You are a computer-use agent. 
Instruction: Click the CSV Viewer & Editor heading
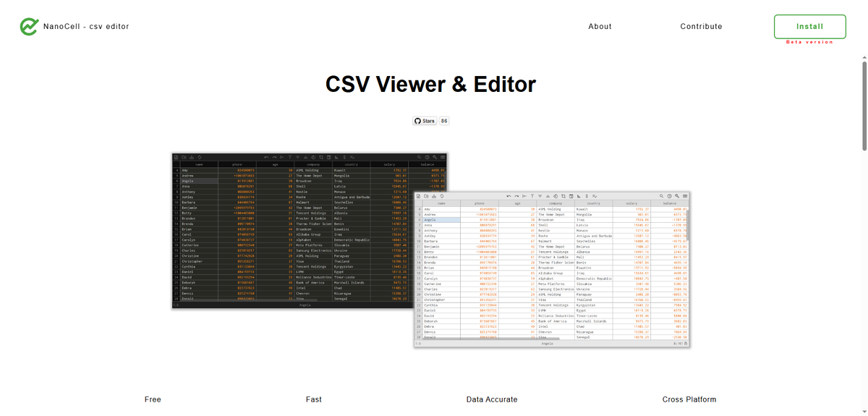click(x=430, y=85)
